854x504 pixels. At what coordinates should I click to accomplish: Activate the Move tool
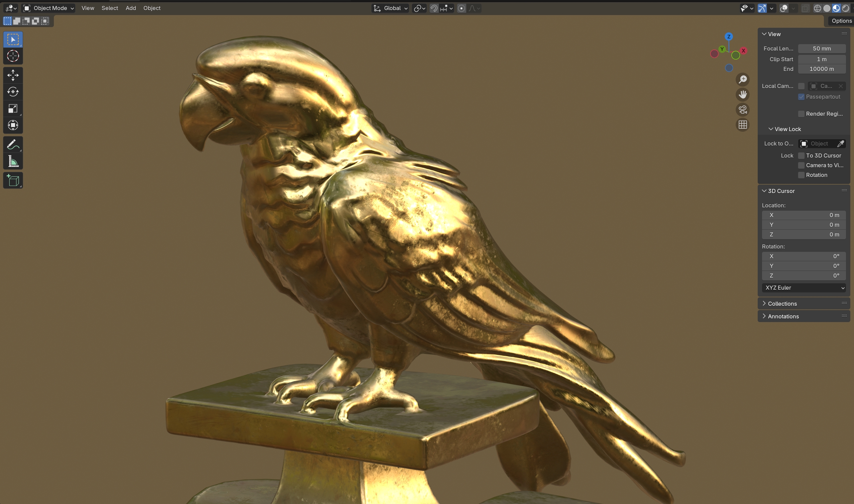pyautogui.click(x=13, y=75)
